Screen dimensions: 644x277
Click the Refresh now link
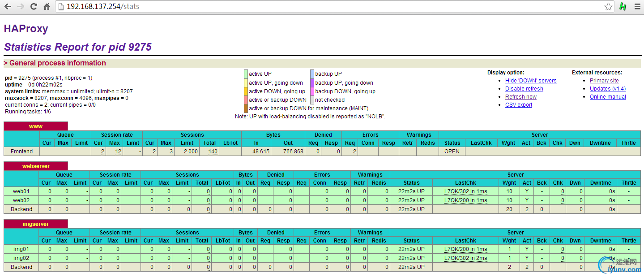pyautogui.click(x=521, y=97)
